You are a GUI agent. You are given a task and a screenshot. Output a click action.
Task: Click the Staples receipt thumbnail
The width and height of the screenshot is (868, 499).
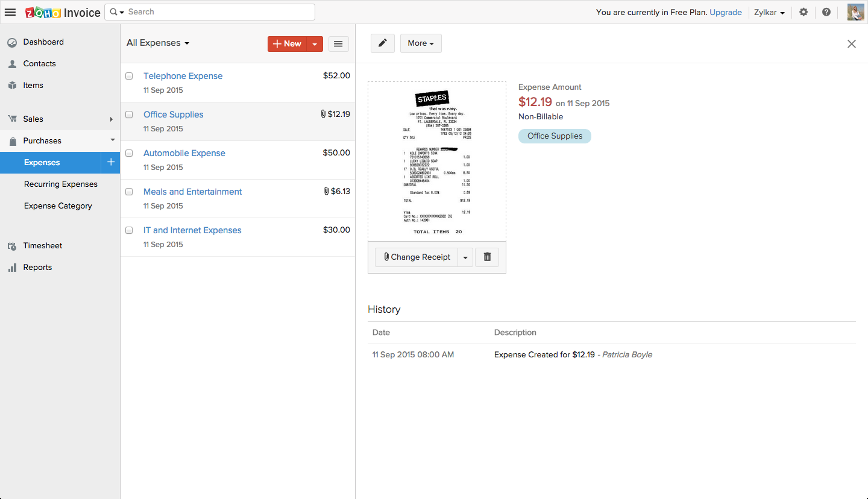click(437, 162)
